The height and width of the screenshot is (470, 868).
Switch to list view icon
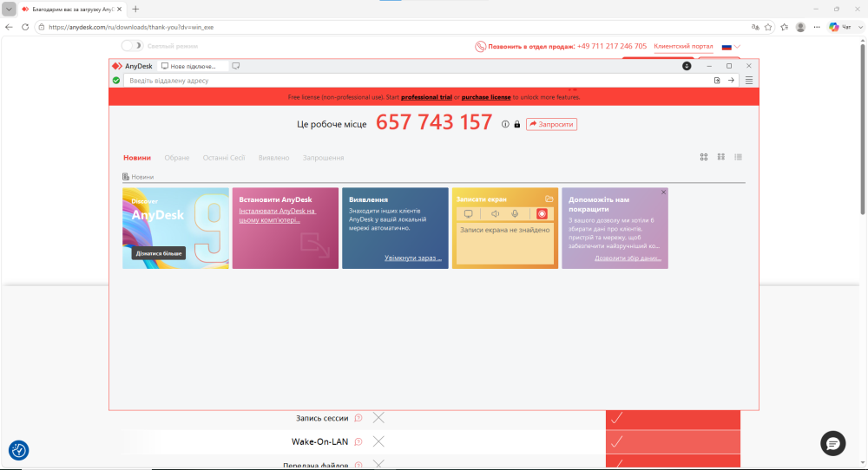738,157
